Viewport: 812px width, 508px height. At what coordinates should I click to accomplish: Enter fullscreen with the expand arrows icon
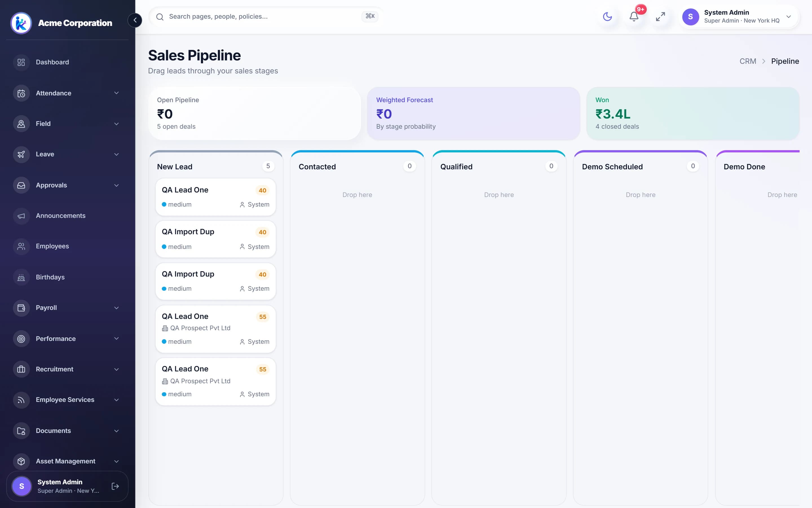(660, 16)
